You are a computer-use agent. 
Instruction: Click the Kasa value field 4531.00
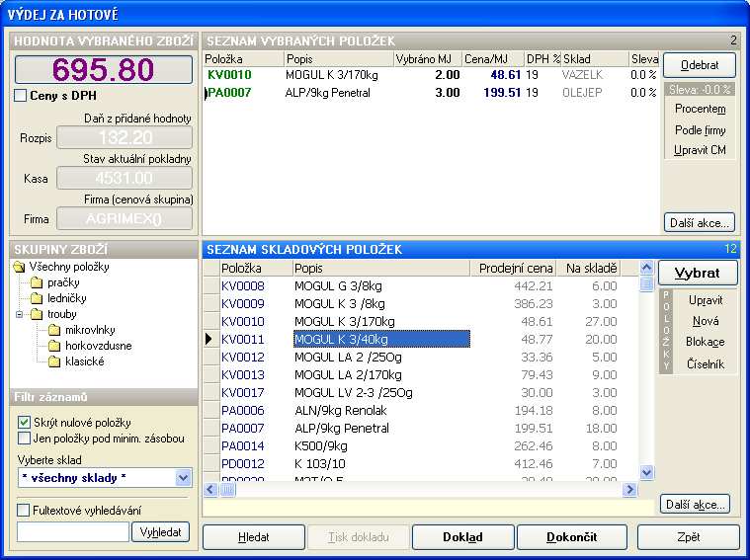(x=125, y=179)
